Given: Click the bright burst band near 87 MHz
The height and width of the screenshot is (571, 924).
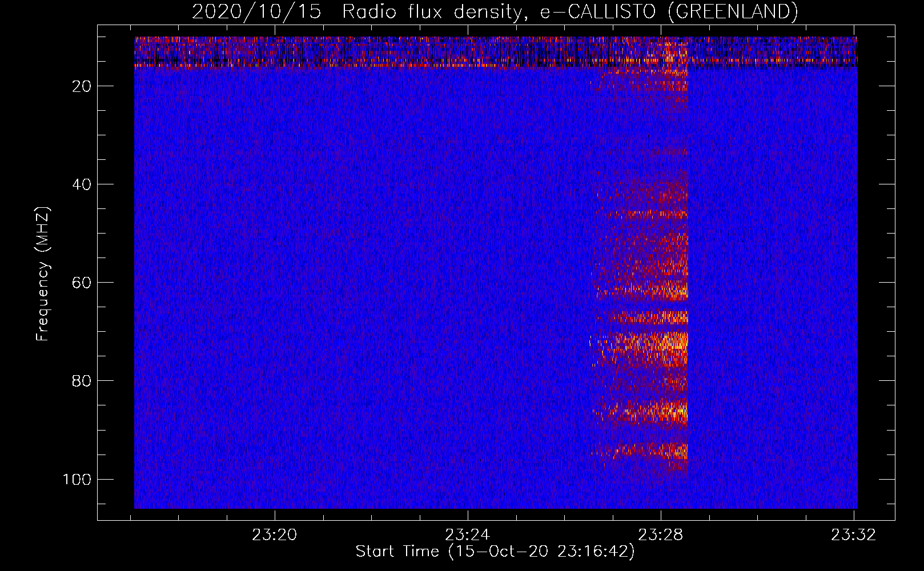Looking at the screenshot, I should point(640,412).
